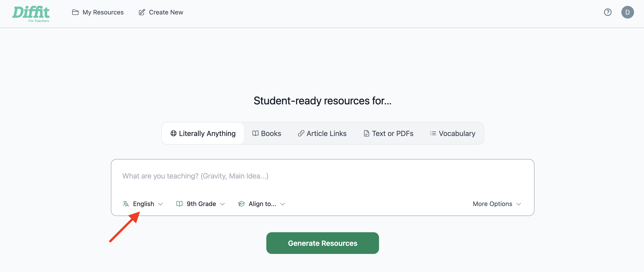
Task: Click the teaching topic input field
Action: [300, 176]
